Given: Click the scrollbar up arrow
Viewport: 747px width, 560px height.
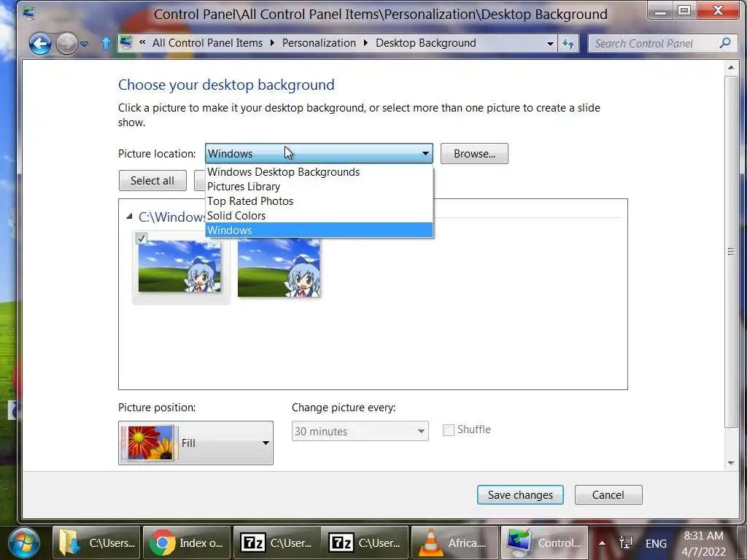Looking at the screenshot, I should (731, 68).
